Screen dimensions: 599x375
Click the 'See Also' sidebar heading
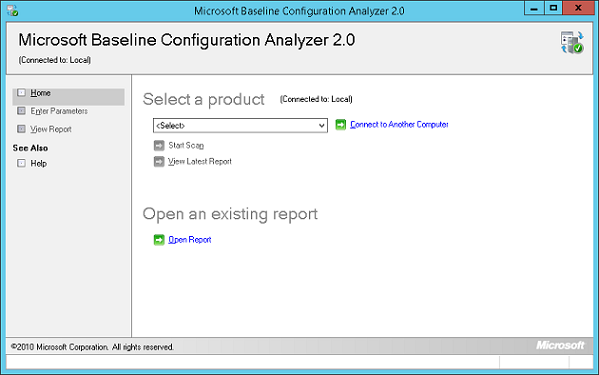[30, 148]
